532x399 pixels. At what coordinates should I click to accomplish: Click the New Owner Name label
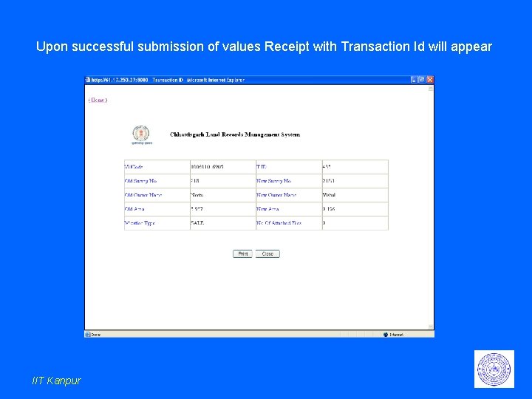click(276, 195)
